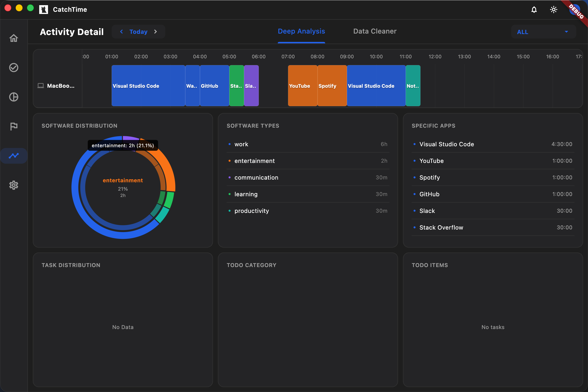Open the pie chart statistics sidebar icon
The width and height of the screenshot is (588, 392).
tap(14, 97)
